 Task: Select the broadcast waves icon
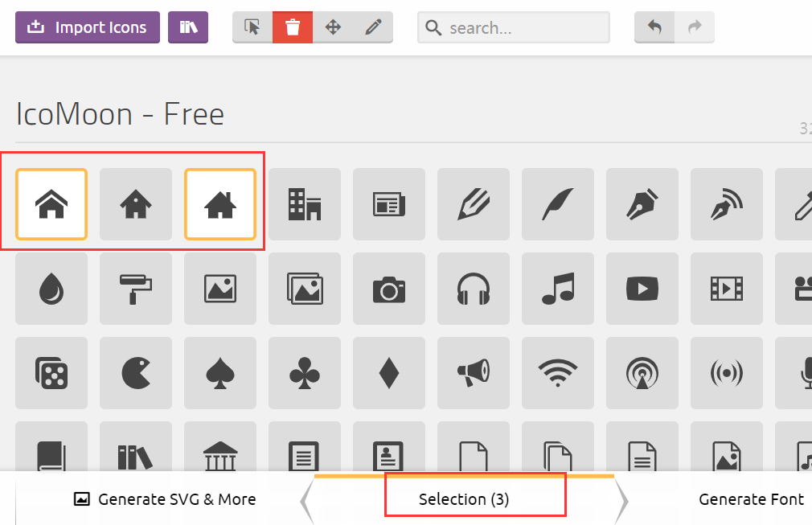click(727, 373)
